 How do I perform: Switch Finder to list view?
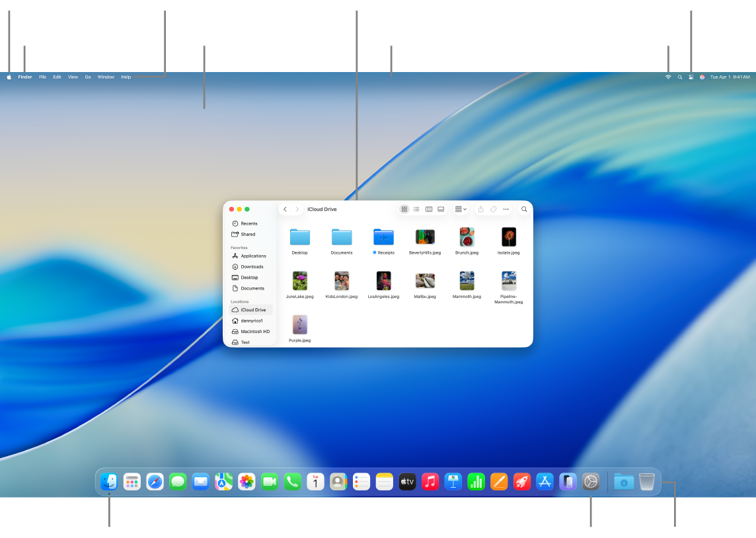pos(416,210)
